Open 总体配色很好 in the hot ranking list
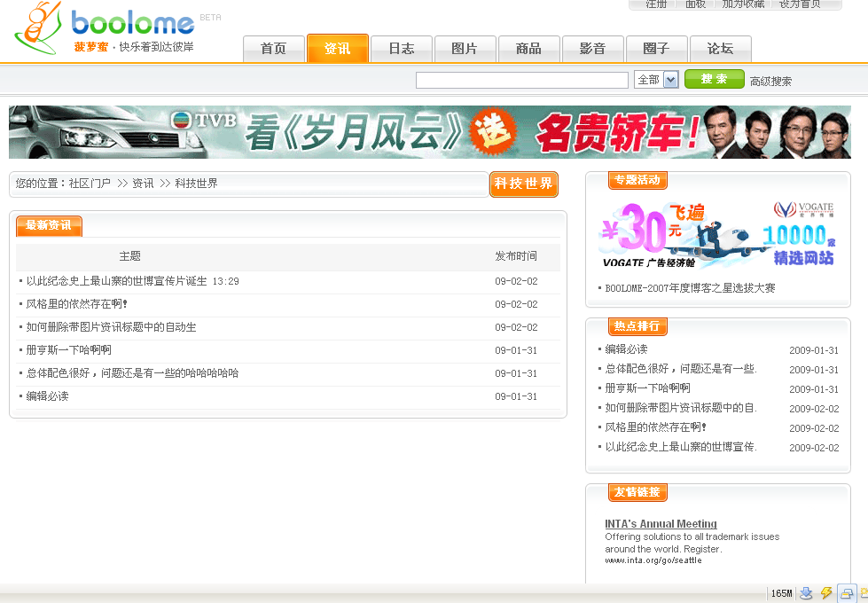This screenshot has width=868, height=603. click(x=681, y=369)
